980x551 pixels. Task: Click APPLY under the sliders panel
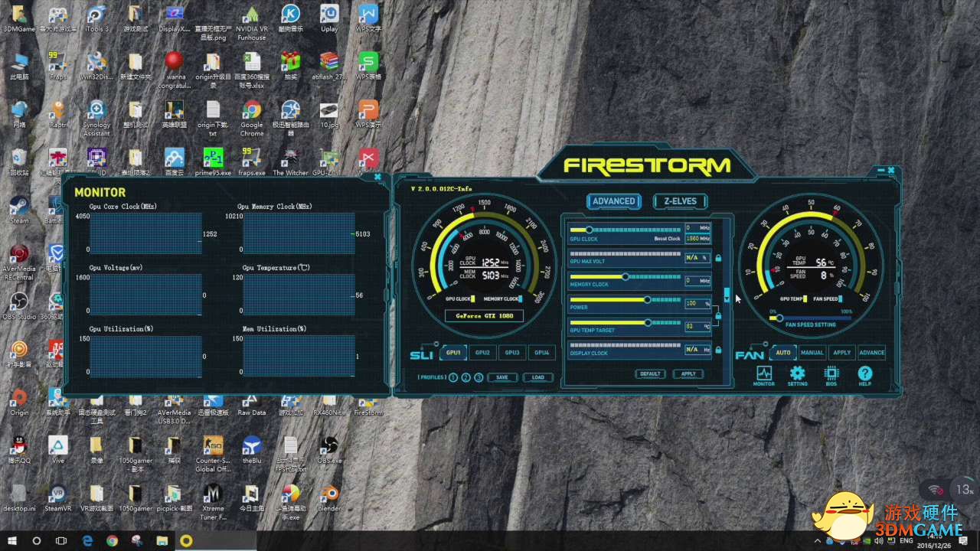tap(688, 374)
